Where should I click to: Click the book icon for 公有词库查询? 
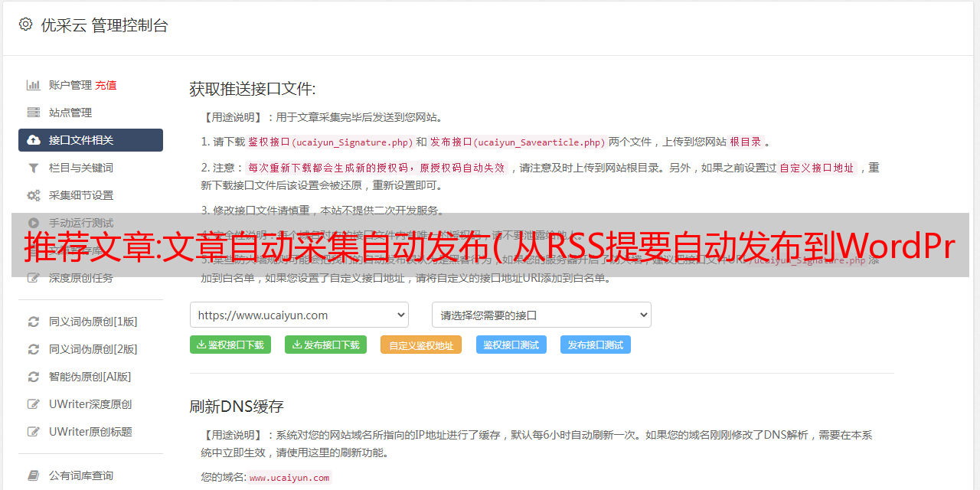pos(34,475)
